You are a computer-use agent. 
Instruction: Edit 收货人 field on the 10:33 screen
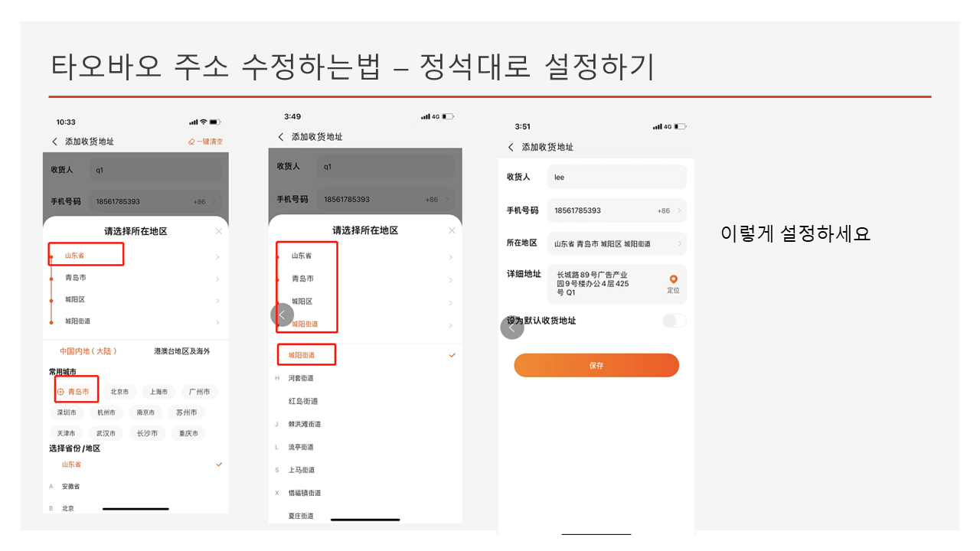[155, 170]
